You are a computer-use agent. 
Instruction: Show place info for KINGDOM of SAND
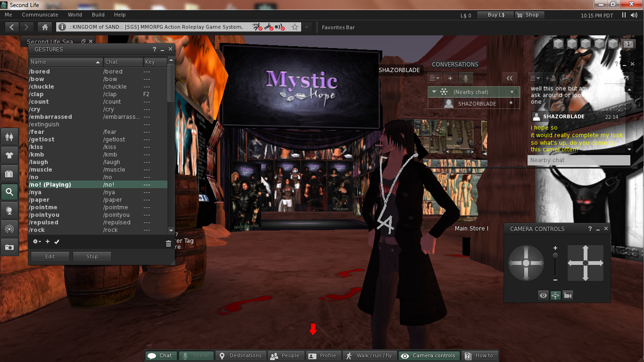tap(62, 27)
